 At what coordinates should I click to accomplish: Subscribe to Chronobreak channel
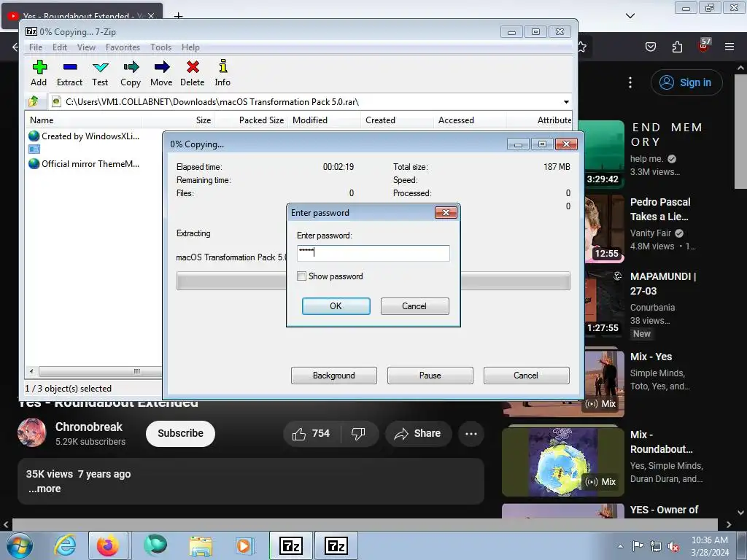tap(181, 433)
